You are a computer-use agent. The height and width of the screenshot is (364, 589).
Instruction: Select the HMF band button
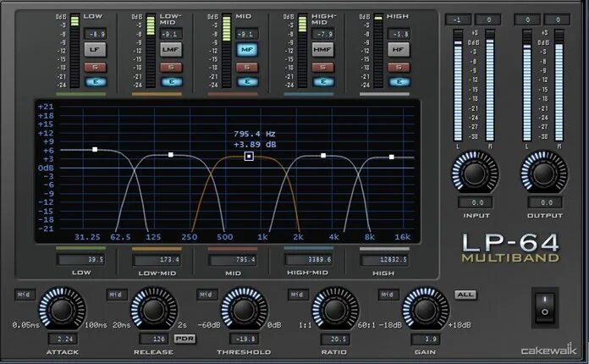click(x=322, y=49)
